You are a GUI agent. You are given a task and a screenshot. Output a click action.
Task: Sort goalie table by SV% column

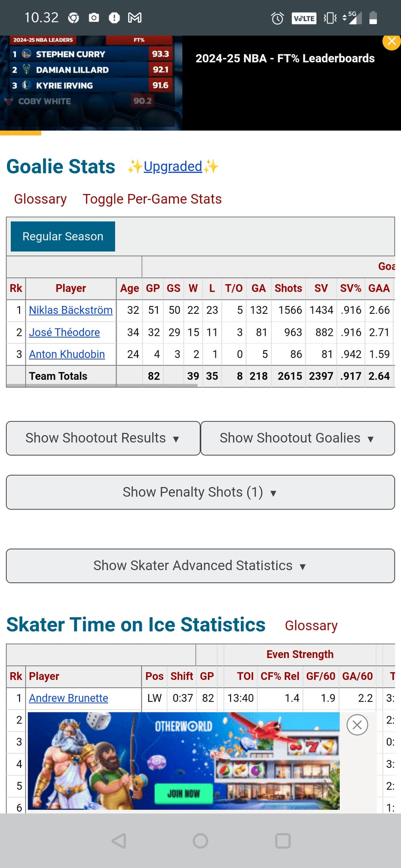[350, 288]
